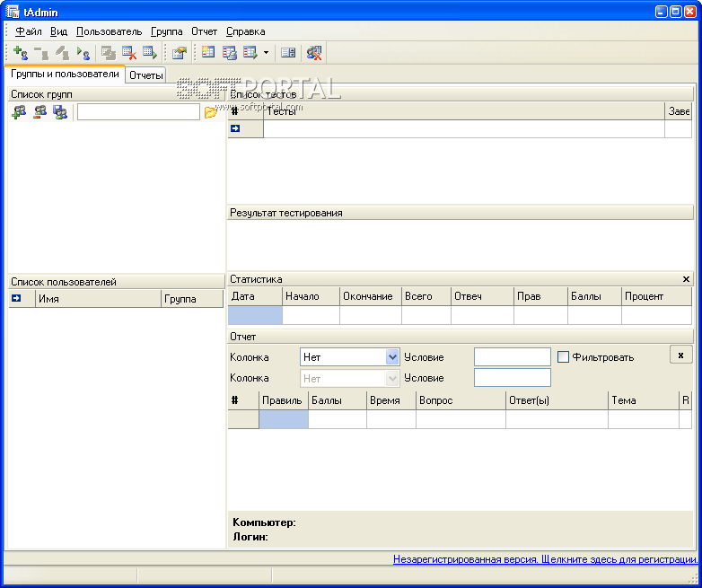Viewport: 702px width, 588px height.
Task: Click the group name input field
Action: pyautogui.click(x=138, y=112)
